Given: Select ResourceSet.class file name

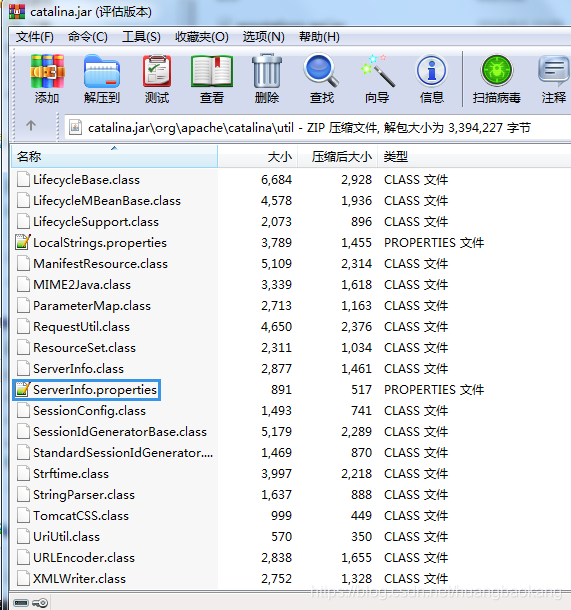Looking at the screenshot, I should click(84, 348).
